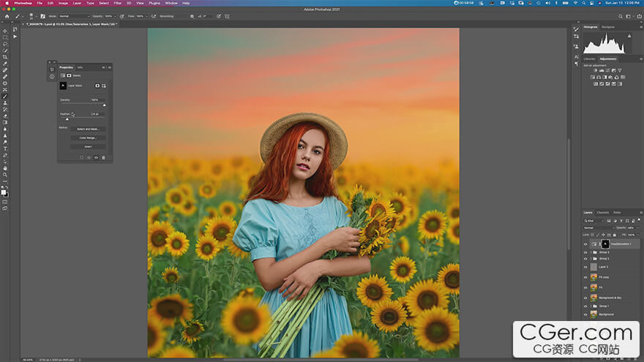Open the Filter menu
The height and width of the screenshot is (362, 644).
118,3
